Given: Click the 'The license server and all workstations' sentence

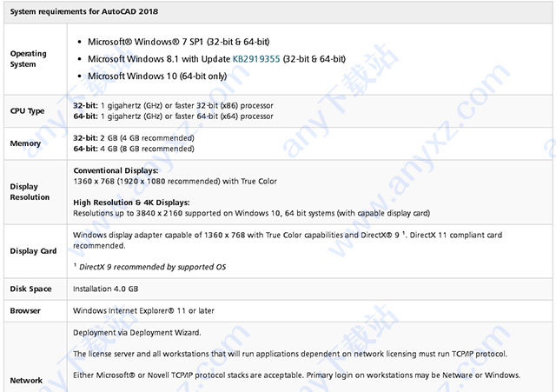Looking at the screenshot, I should [290, 354].
